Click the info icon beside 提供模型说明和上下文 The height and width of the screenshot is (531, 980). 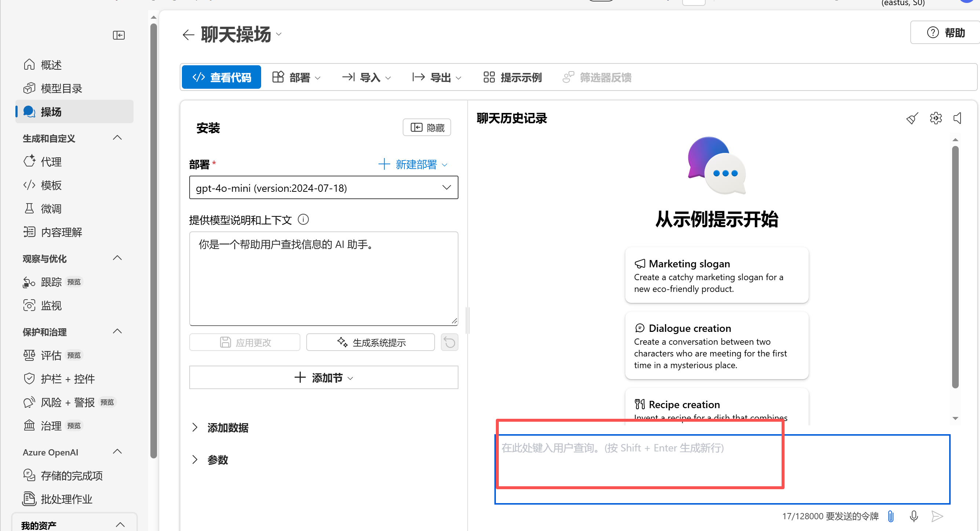pos(303,219)
